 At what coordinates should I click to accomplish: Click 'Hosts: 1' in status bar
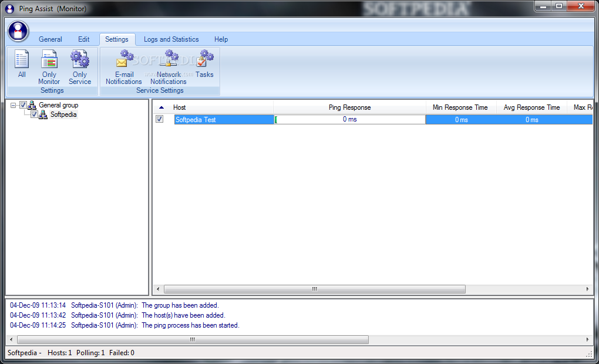click(x=59, y=352)
